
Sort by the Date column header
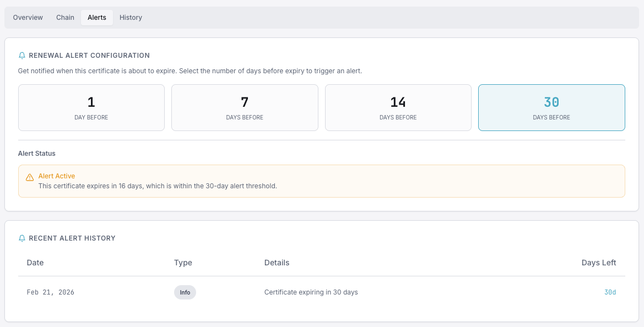coord(35,263)
